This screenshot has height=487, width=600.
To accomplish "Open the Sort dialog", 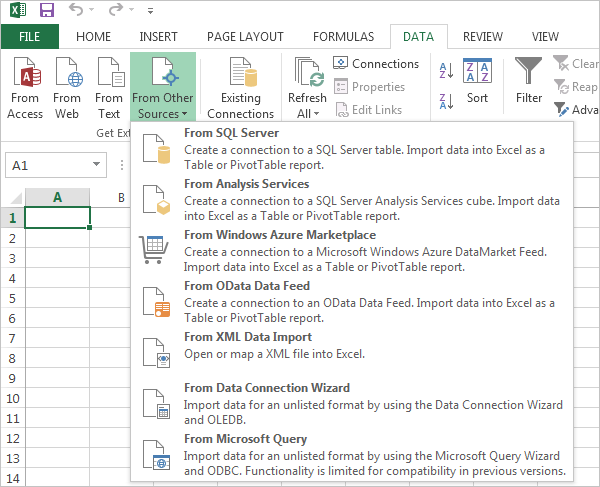I will 477,81.
